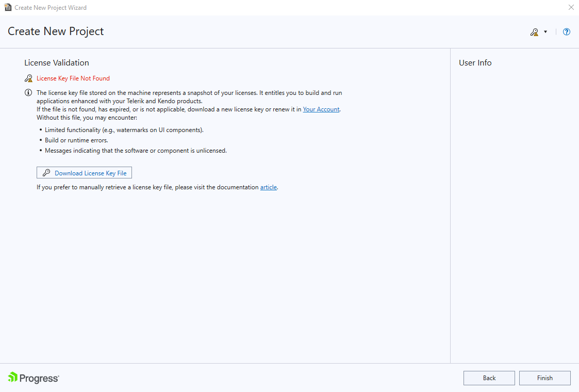Open Help using the question mark icon
579x392 pixels.
[566, 31]
